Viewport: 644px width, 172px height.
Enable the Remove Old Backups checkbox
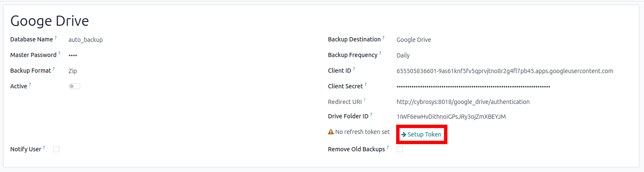point(400,149)
